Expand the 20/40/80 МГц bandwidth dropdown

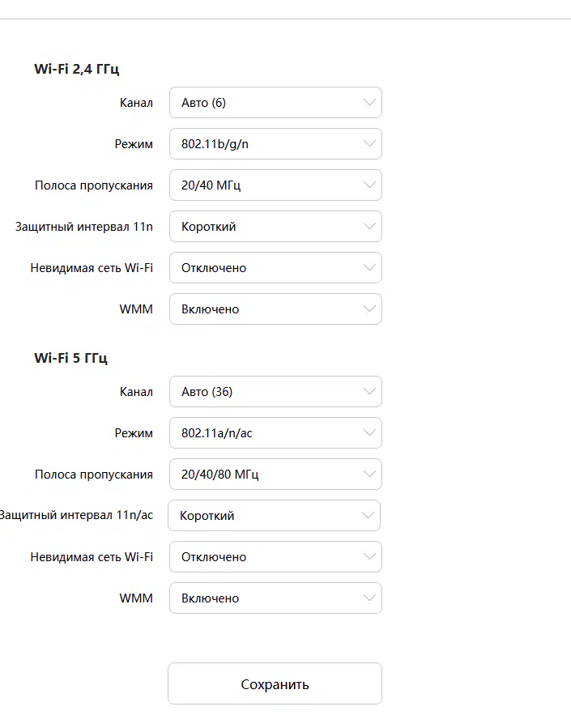click(x=275, y=475)
